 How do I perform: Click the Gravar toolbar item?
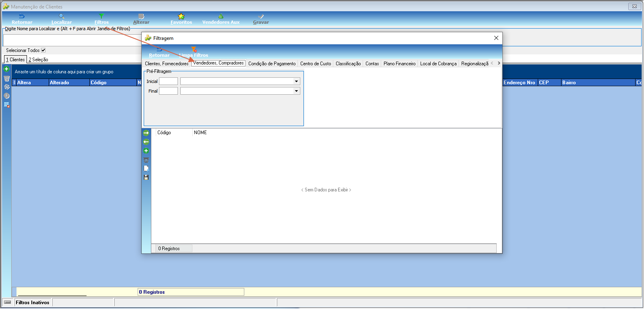coord(261,19)
